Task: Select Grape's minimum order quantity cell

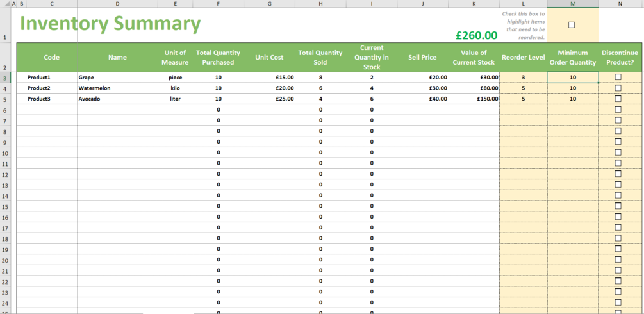Action: click(x=572, y=78)
